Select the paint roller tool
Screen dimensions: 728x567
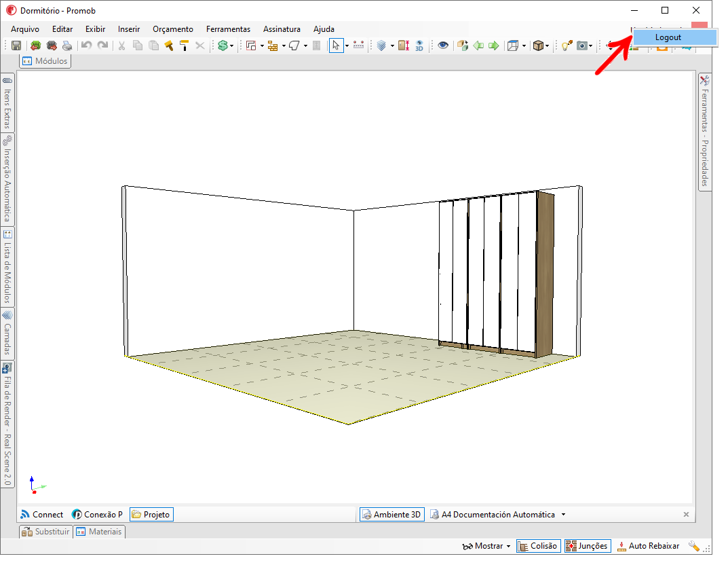[x=185, y=45]
